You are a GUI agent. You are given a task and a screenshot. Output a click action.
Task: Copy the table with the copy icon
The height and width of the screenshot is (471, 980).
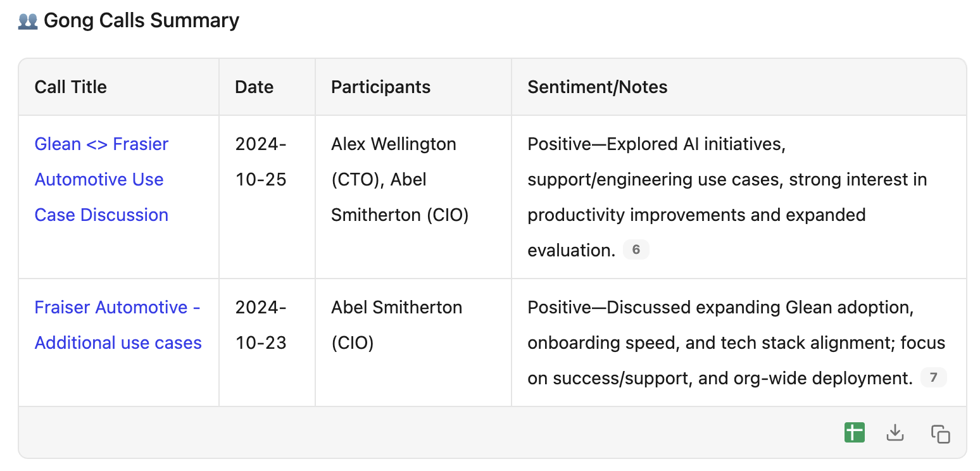click(940, 434)
